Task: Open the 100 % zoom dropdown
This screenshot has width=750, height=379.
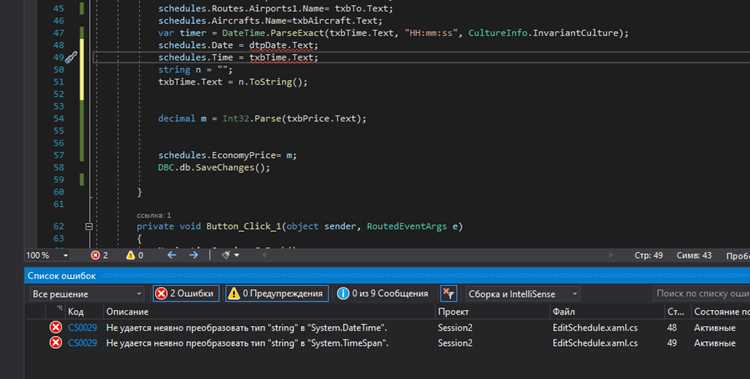Action: (x=47, y=256)
